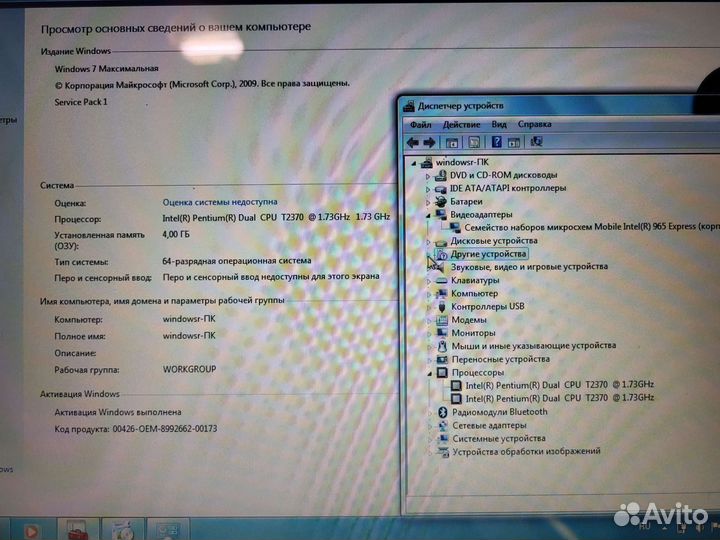The height and width of the screenshot is (540, 720).
Task: Expand the Клавиатуры node arrow
Action: click(x=429, y=281)
